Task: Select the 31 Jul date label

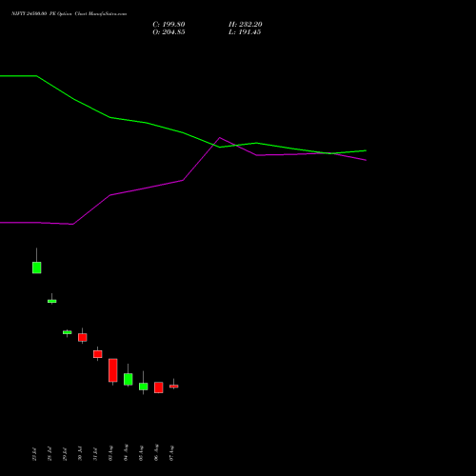Action: (95, 453)
